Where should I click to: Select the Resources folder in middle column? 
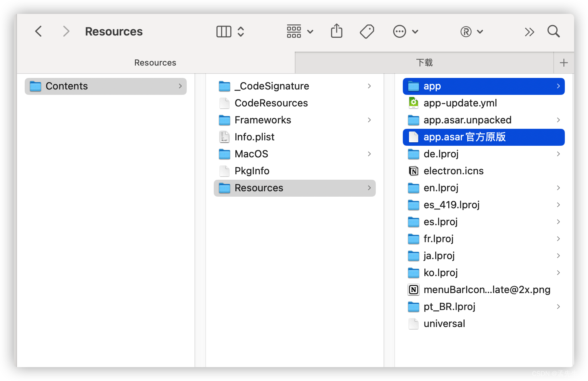click(x=295, y=188)
